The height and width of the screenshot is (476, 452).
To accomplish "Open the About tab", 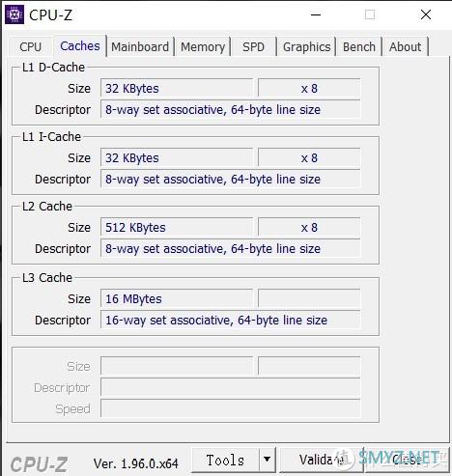I will [x=405, y=47].
